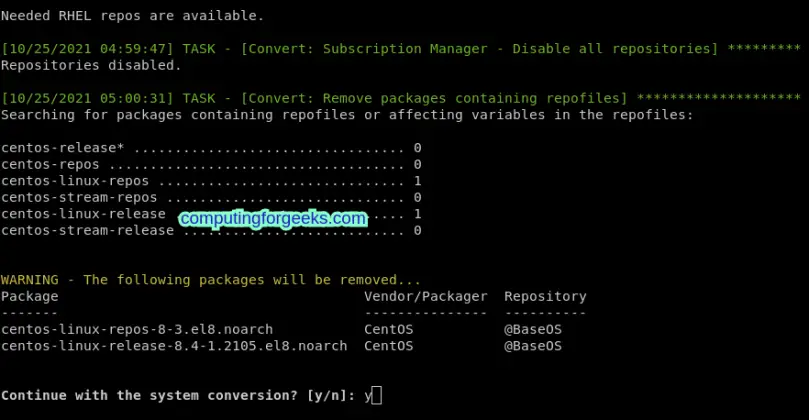Click the "Repositories disabled." output line

(x=92, y=66)
